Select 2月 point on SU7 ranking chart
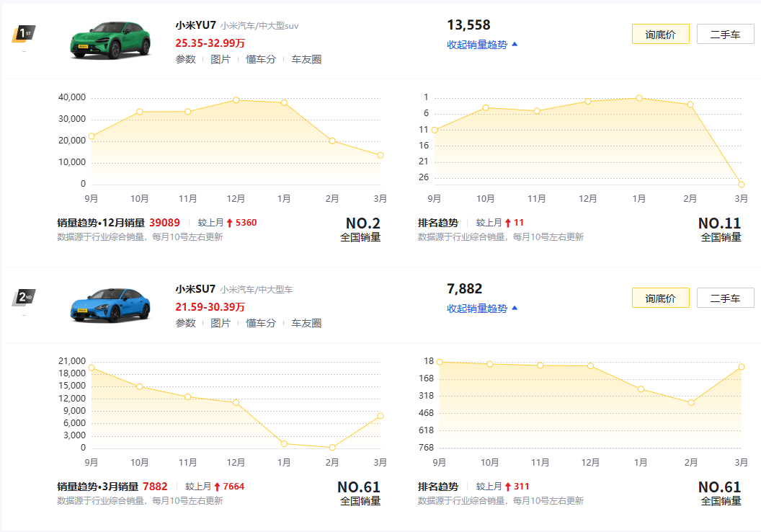761x532 pixels. coord(691,402)
